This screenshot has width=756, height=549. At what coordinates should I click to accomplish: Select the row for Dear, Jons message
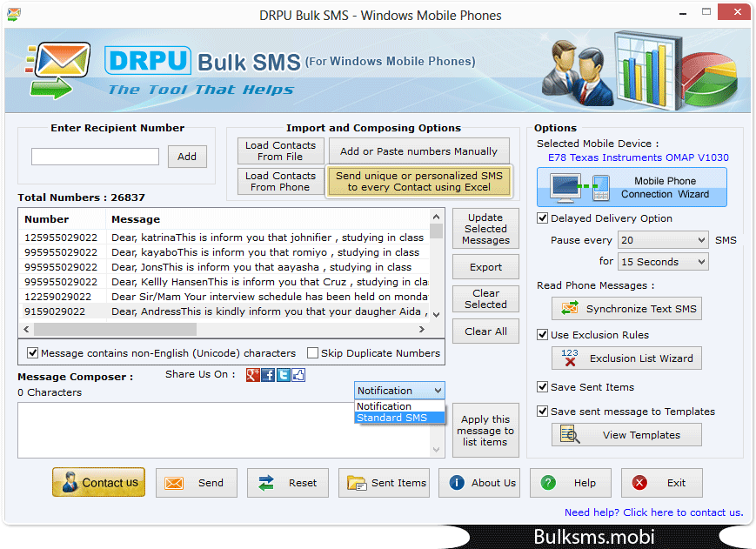point(225,267)
